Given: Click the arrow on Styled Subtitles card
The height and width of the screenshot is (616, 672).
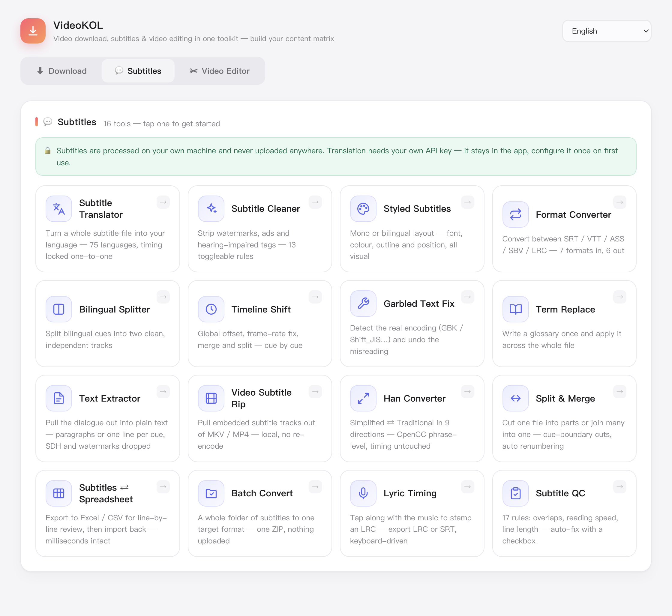Looking at the screenshot, I should click(x=468, y=202).
